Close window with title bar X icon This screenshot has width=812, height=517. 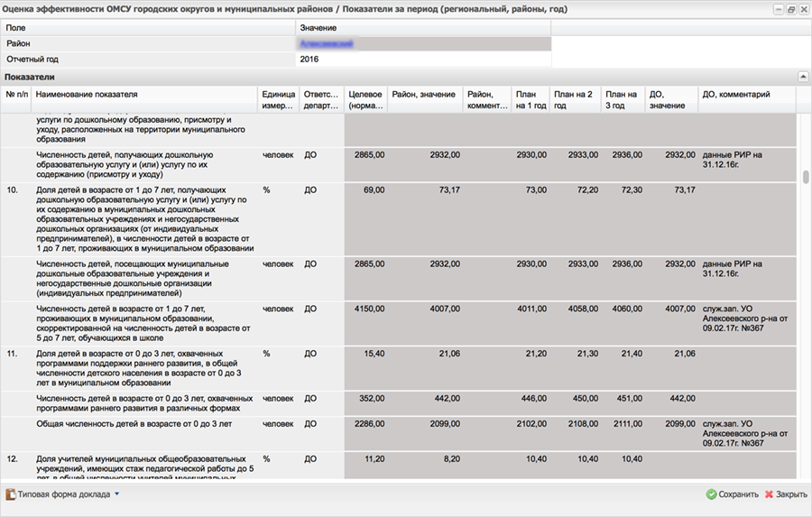(802, 10)
